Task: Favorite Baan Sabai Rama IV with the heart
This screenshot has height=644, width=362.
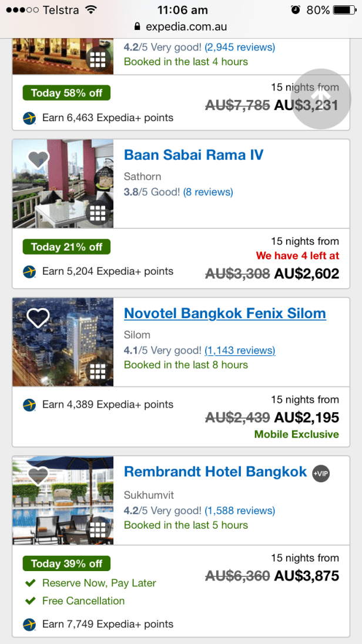Action: click(38, 159)
